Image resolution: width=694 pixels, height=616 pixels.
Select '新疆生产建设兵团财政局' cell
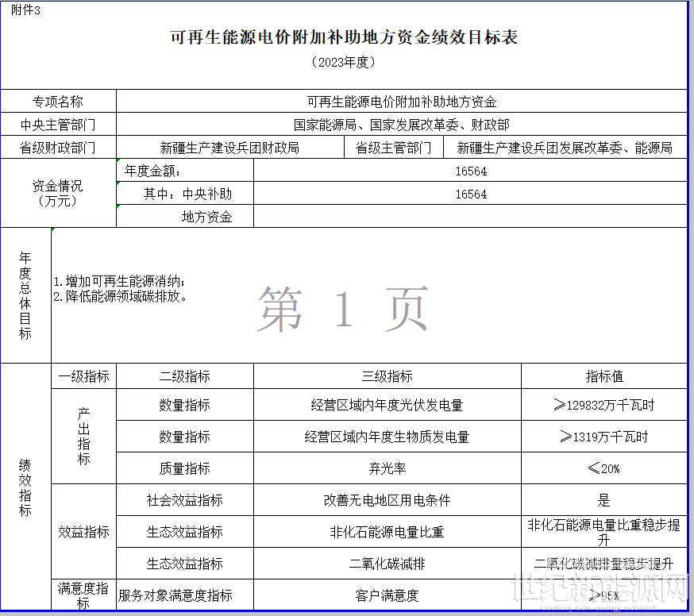[230, 148]
